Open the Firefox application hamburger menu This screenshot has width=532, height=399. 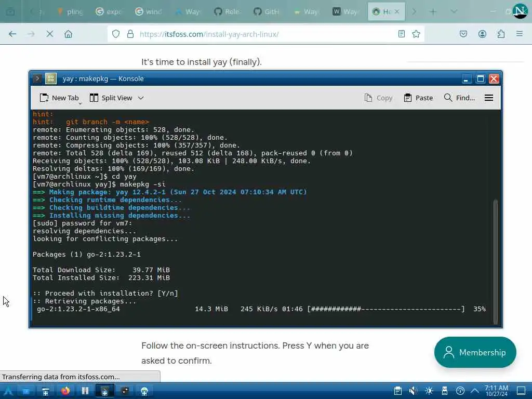click(x=520, y=34)
